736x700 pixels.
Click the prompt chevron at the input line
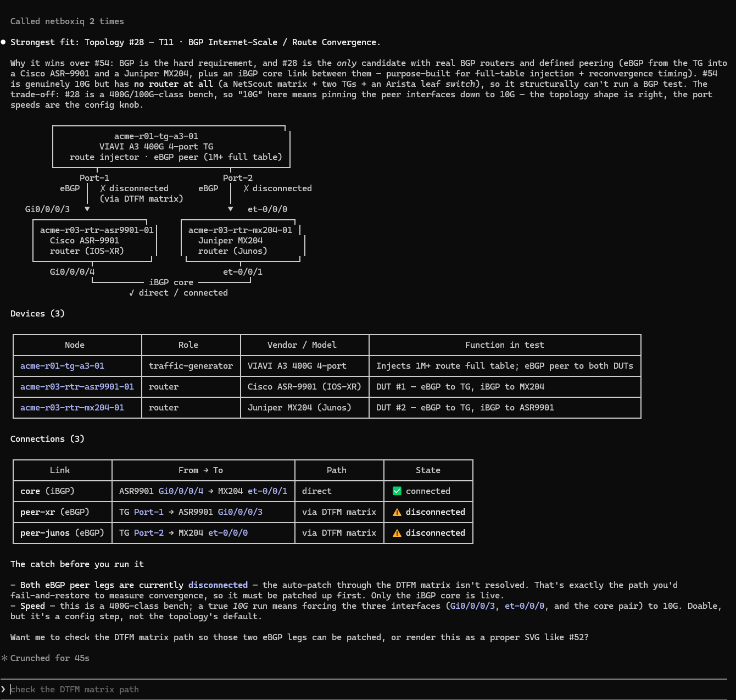pyautogui.click(x=3, y=689)
